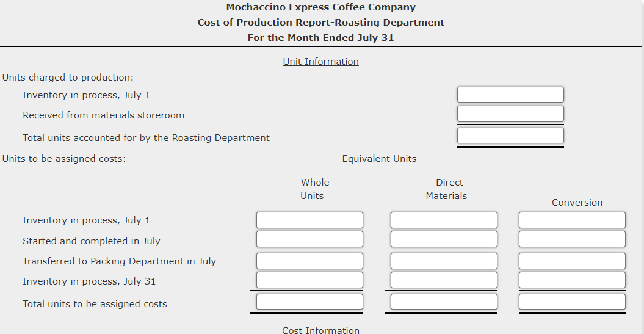The image size is (644, 334).
Task: Click the Units to be assigned costs label
Action: click(x=64, y=159)
